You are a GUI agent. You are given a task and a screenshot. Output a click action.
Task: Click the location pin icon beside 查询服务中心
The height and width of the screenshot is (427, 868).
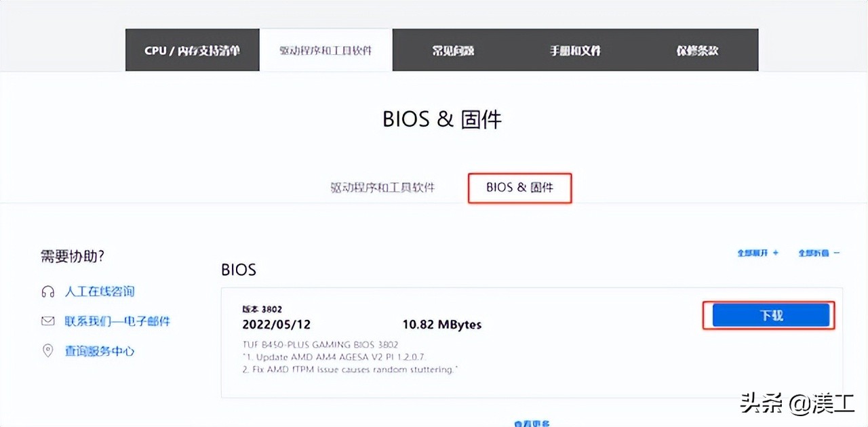click(47, 351)
